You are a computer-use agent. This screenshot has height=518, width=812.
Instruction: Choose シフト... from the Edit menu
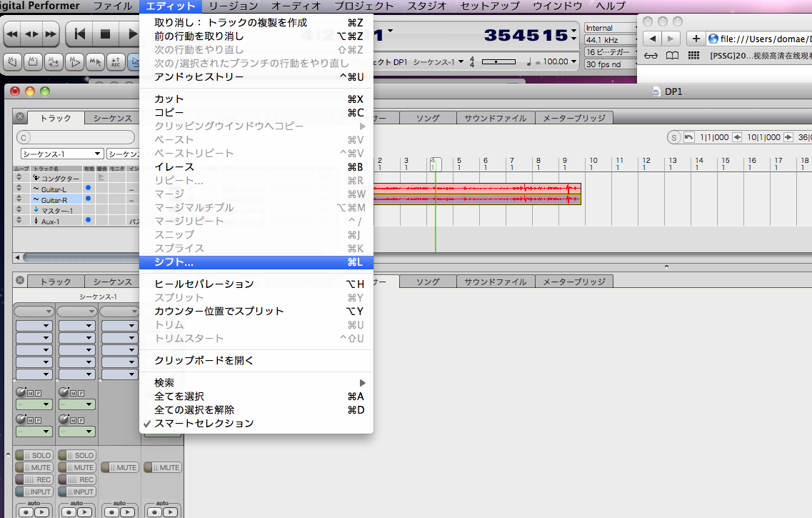point(256,262)
